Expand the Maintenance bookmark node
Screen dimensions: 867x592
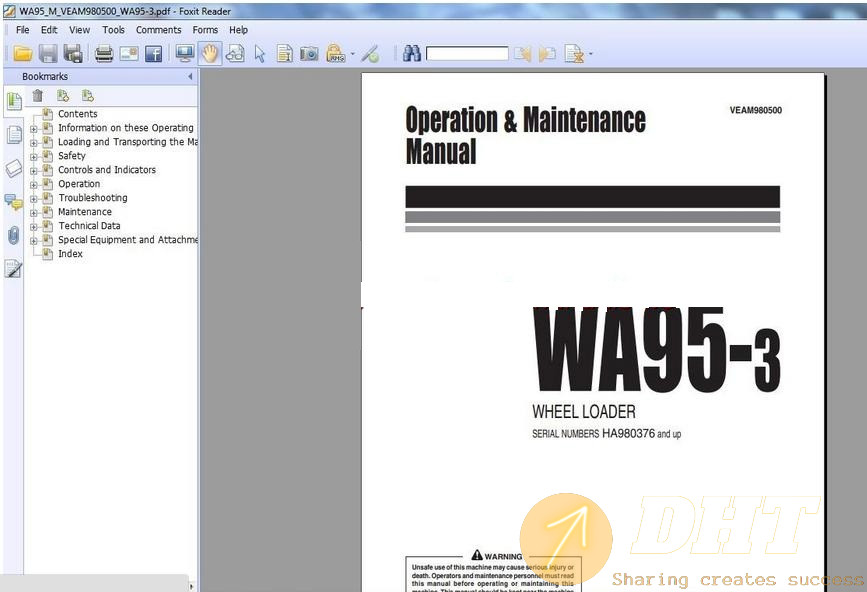(x=34, y=213)
